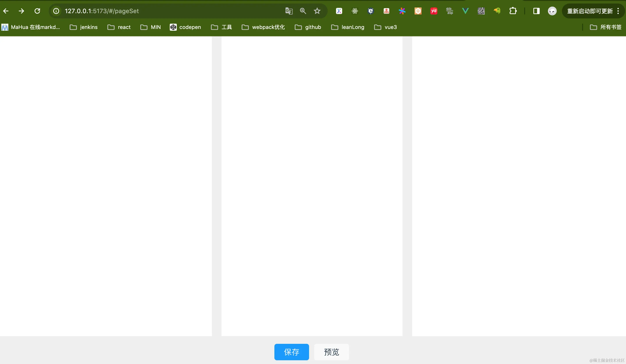Click the Google Translate icon in address bar
Screen dimensions: 626x364
[x=289, y=11]
